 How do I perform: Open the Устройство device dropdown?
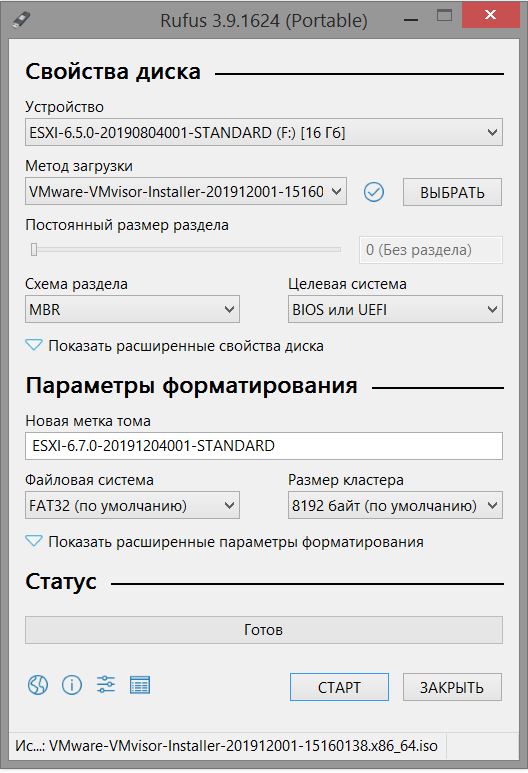click(x=264, y=132)
